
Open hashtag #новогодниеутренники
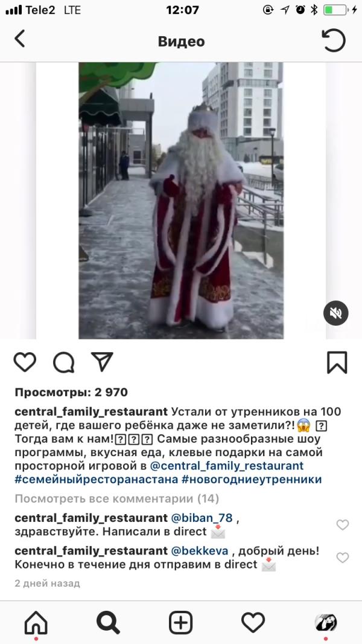[252, 479]
